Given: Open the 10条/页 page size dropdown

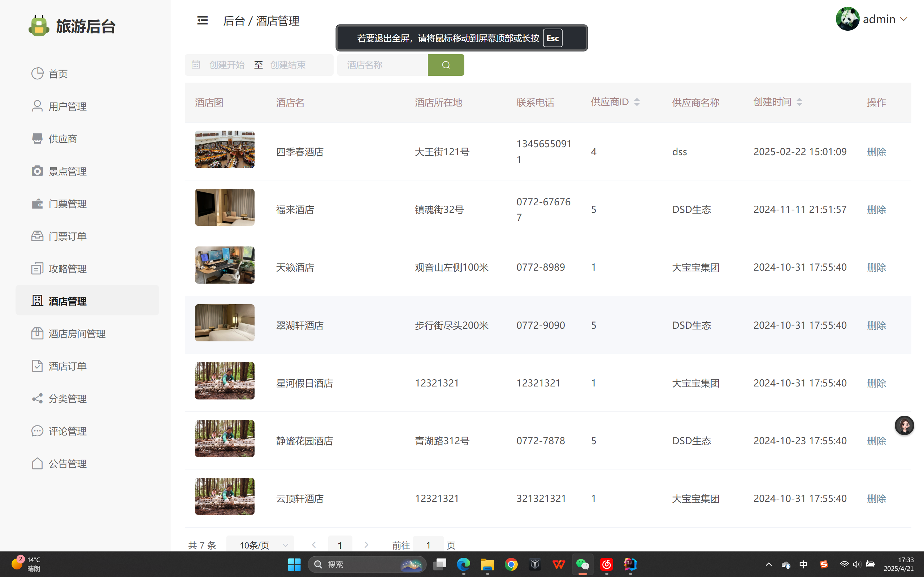Looking at the screenshot, I should tap(260, 545).
